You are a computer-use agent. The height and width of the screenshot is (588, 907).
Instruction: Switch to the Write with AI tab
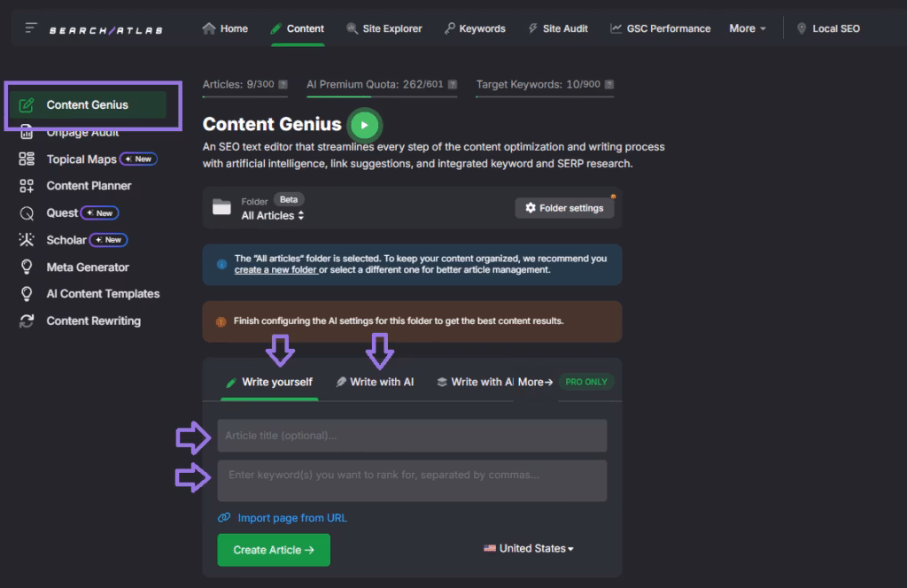pyautogui.click(x=375, y=383)
